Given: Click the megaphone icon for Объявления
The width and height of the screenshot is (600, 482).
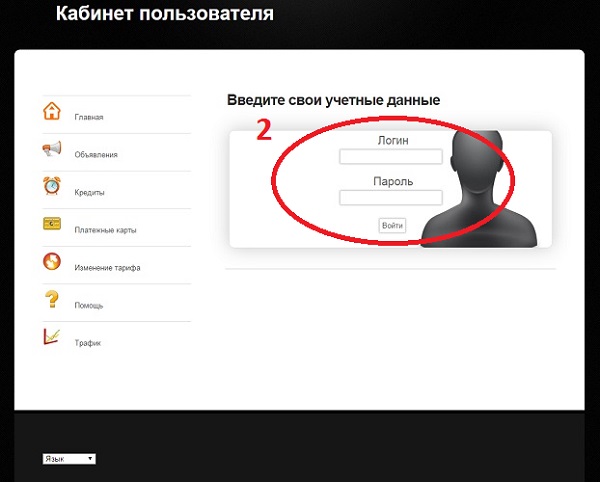Looking at the screenshot, I should 52,149.
